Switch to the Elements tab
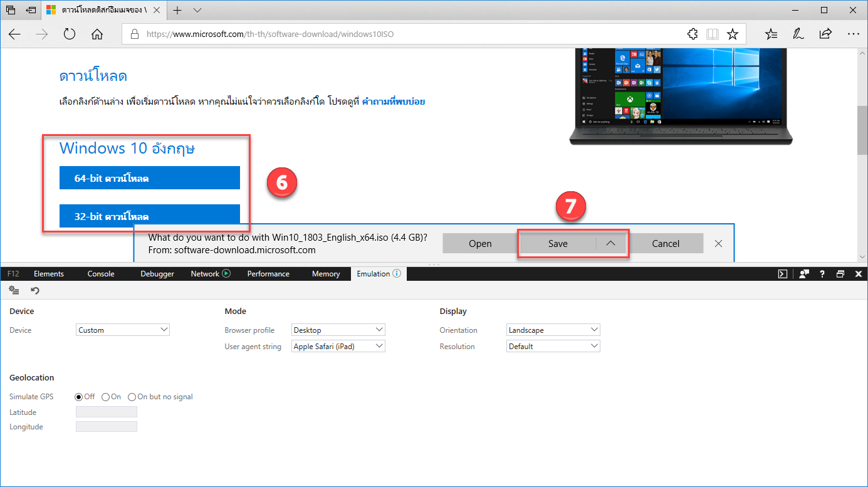Image resolution: width=868 pixels, height=487 pixels. [x=49, y=274]
